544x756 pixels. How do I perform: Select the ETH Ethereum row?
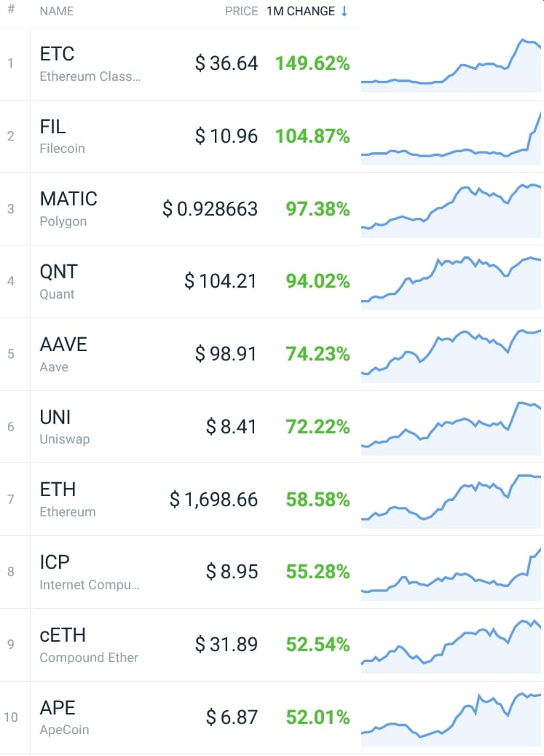[x=272, y=500]
